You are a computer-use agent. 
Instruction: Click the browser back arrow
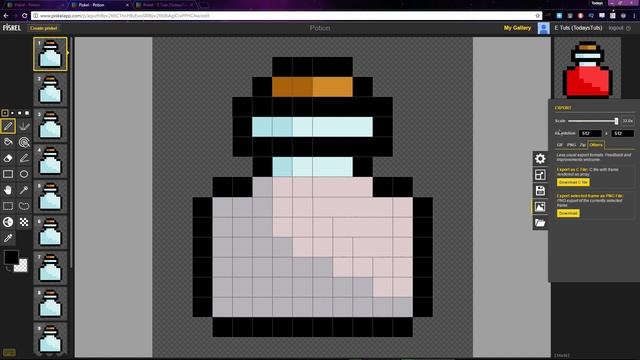(6, 16)
